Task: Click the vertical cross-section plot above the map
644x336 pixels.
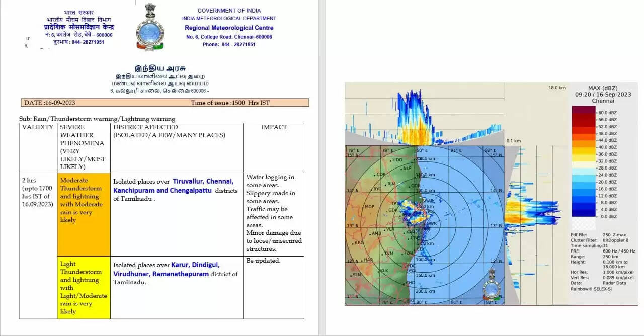Action: point(424,117)
